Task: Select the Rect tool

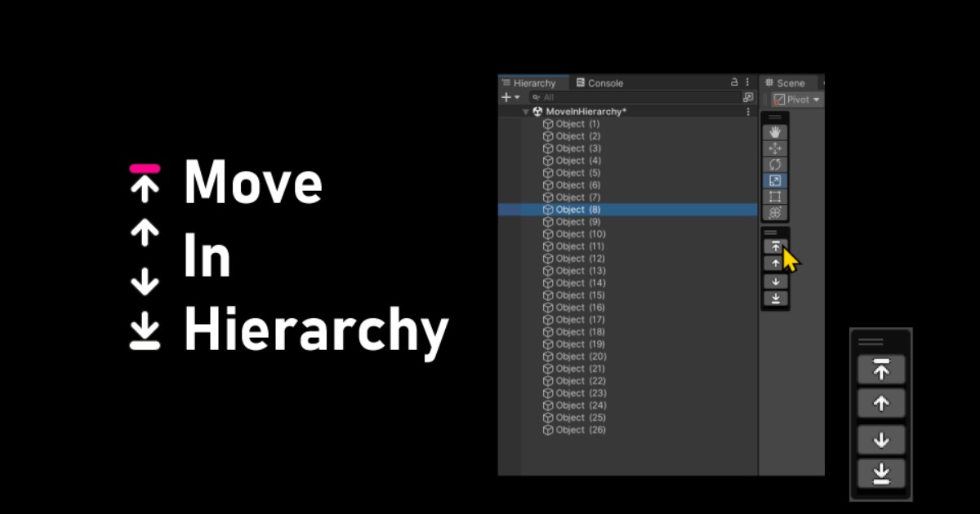Action: [x=775, y=197]
